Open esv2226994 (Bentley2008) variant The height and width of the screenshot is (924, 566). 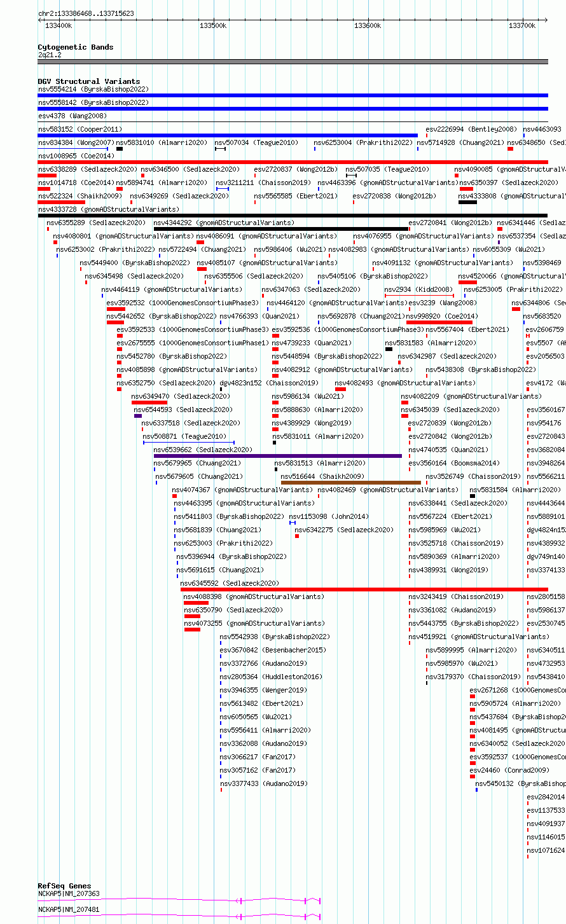point(471,129)
